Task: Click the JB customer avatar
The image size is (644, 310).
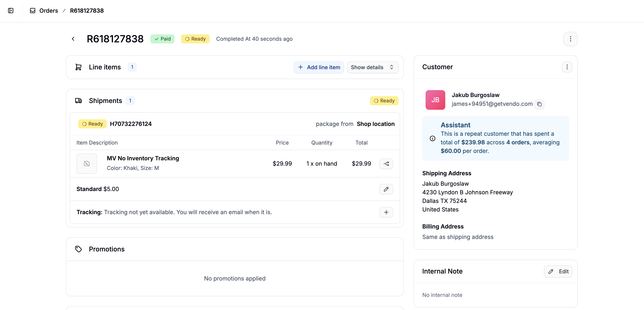Action: point(435,100)
